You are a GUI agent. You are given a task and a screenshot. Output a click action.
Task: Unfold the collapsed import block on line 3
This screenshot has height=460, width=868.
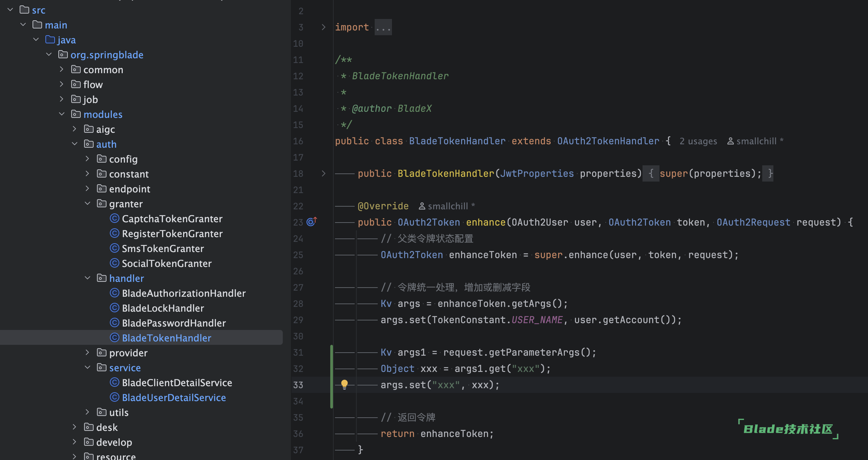(x=323, y=27)
